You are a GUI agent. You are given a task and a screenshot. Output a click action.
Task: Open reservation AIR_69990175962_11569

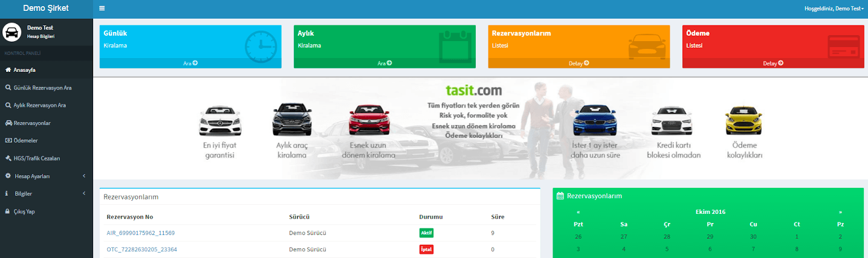(x=140, y=233)
